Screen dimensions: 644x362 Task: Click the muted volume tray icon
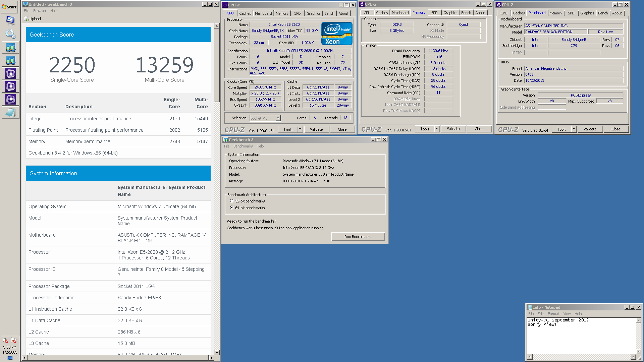[6, 340]
